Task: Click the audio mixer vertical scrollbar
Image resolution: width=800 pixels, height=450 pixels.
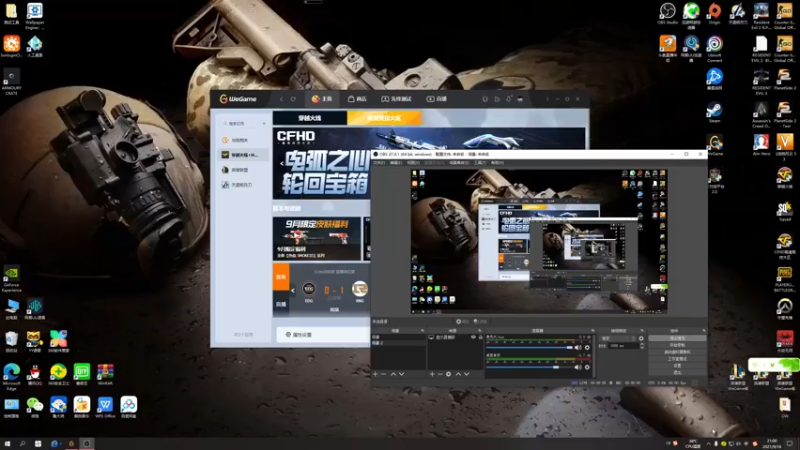Action: pyautogui.click(x=594, y=355)
